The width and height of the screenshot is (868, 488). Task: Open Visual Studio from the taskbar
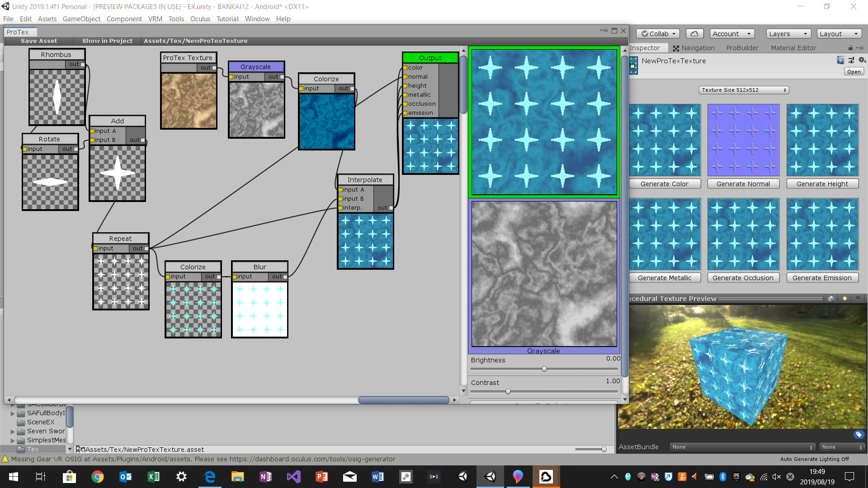click(293, 476)
